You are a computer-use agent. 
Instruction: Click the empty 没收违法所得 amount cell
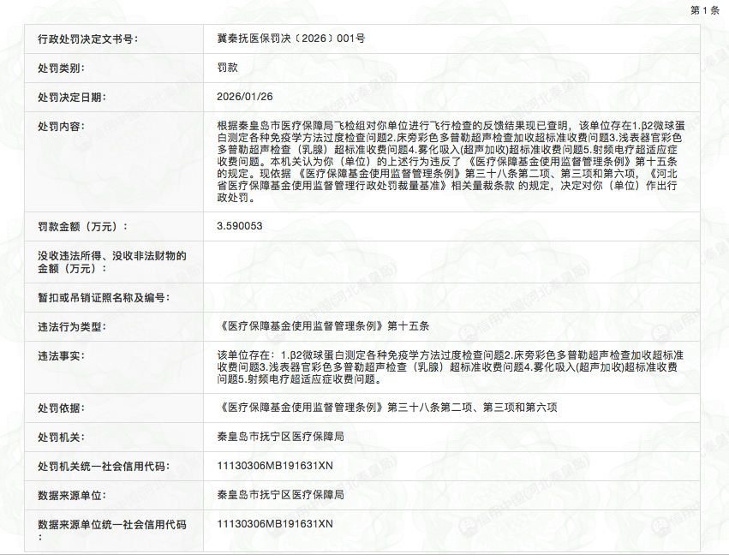450,262
